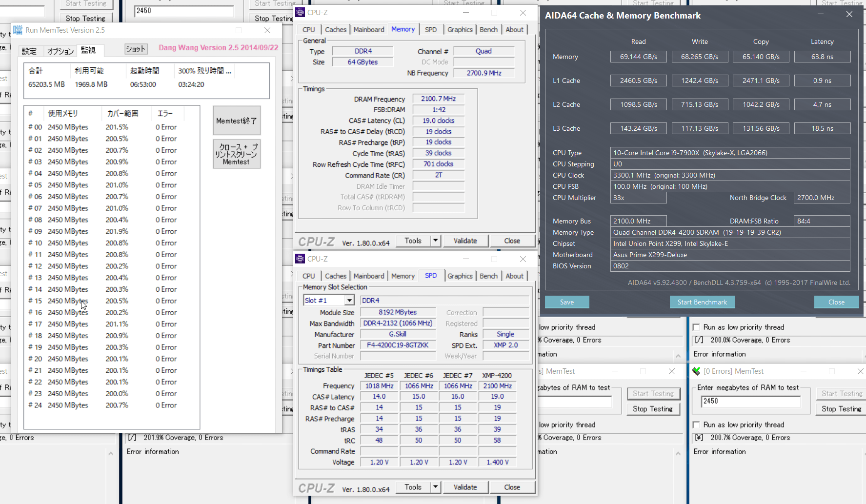
Task: Click the Run MemTest title bar icon
Action: [18, 30]
